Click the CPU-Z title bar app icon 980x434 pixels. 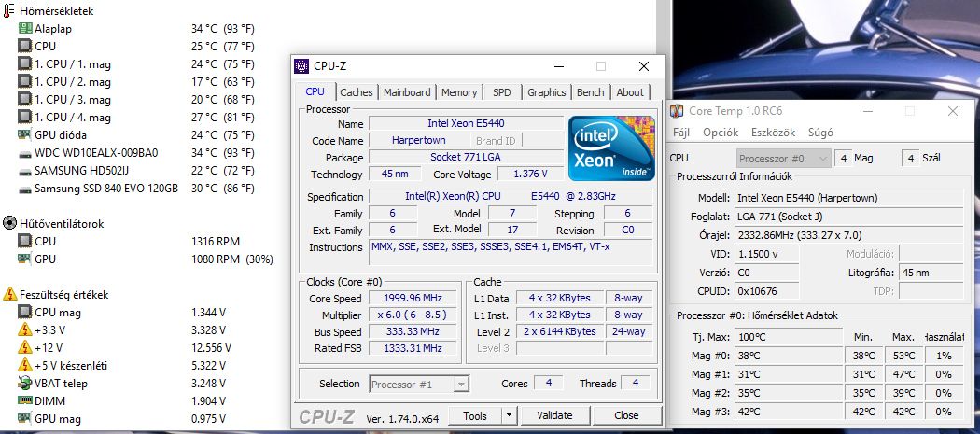pos(301,66)
